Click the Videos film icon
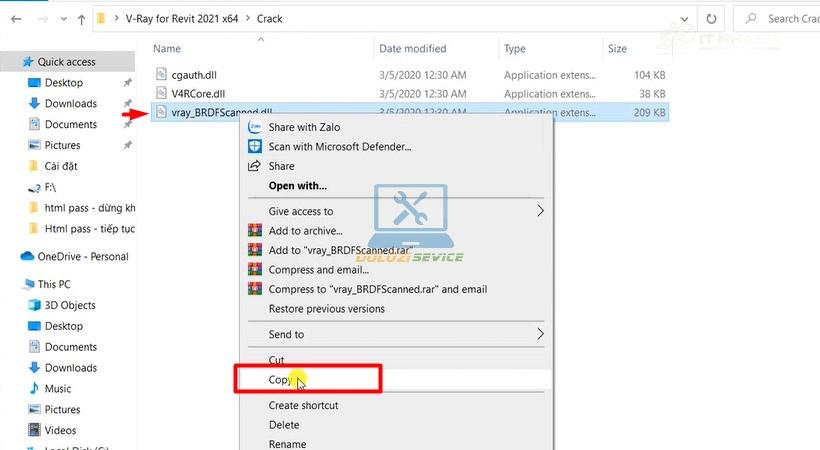This screenshot has height=450, width=820. (35, 430)
